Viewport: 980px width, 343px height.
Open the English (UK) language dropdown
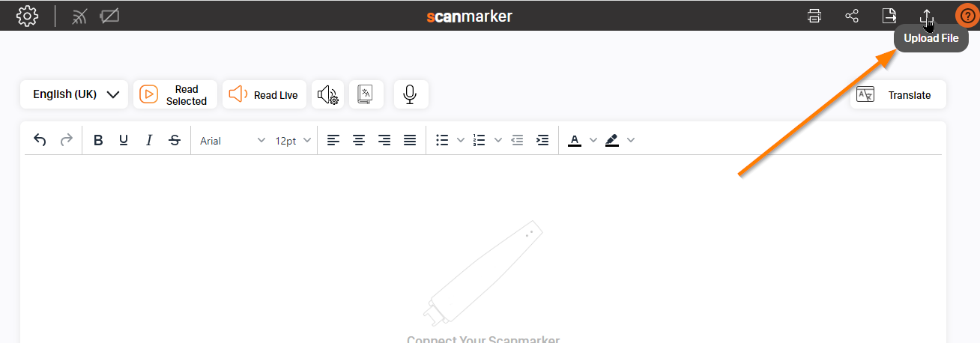click(x=74, y=94)
